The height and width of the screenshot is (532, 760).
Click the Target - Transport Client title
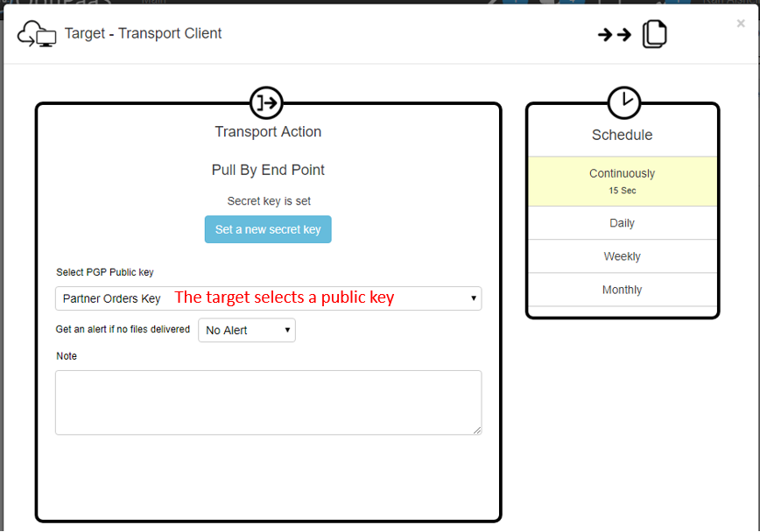144,34
